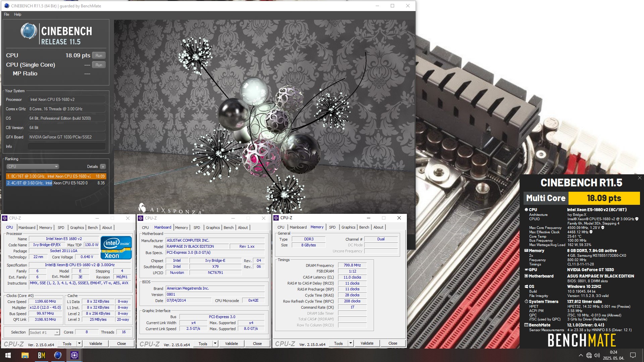This screenshot has height=362, width=644.
Task: Switch to Mainboard tab in left CPU-Z window
Action: (x=27, y=228)
